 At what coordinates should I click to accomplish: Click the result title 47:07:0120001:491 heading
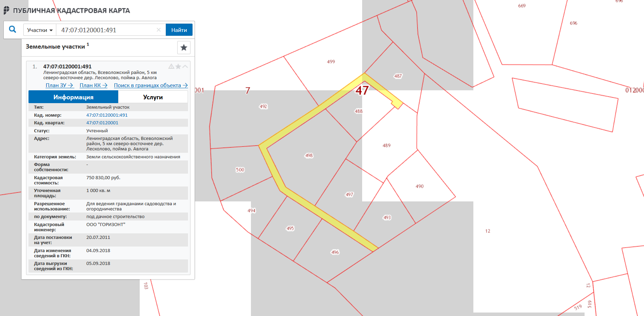pos(67,66)
